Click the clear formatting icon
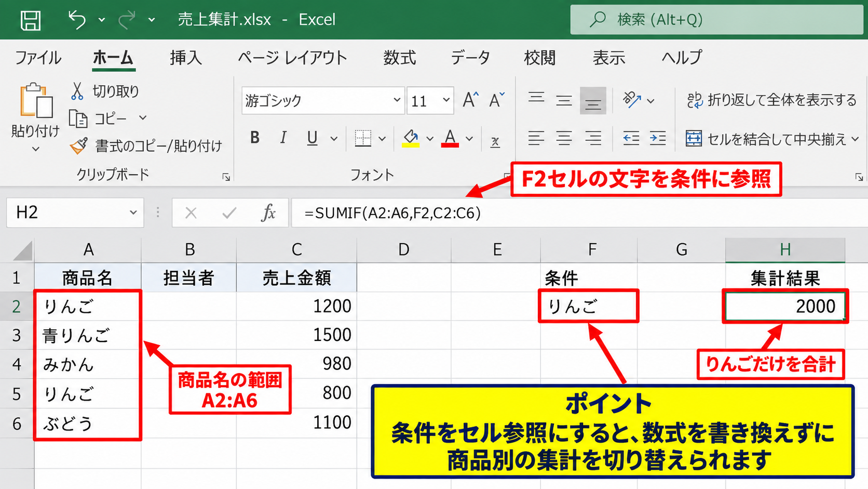Screen dimensions: 868x489 point(495,141)
